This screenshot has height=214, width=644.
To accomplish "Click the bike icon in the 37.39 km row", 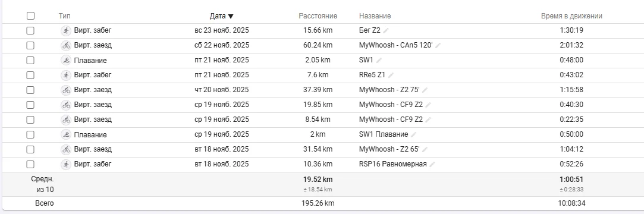I will pyautogui.click(x=66, y=90).
